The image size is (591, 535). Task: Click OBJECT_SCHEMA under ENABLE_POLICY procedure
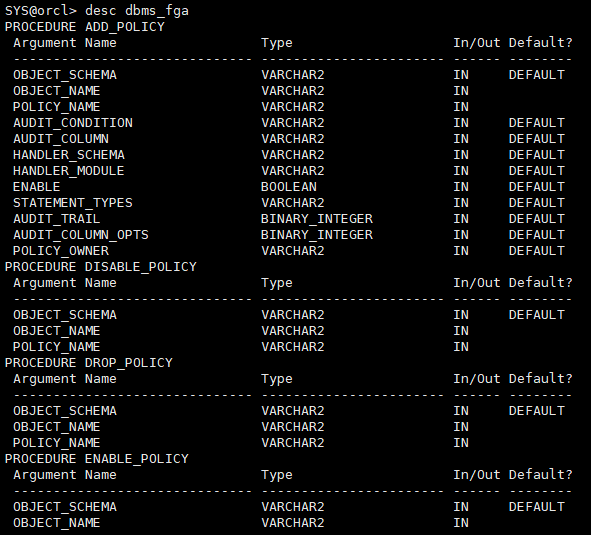tap(65, 507)
